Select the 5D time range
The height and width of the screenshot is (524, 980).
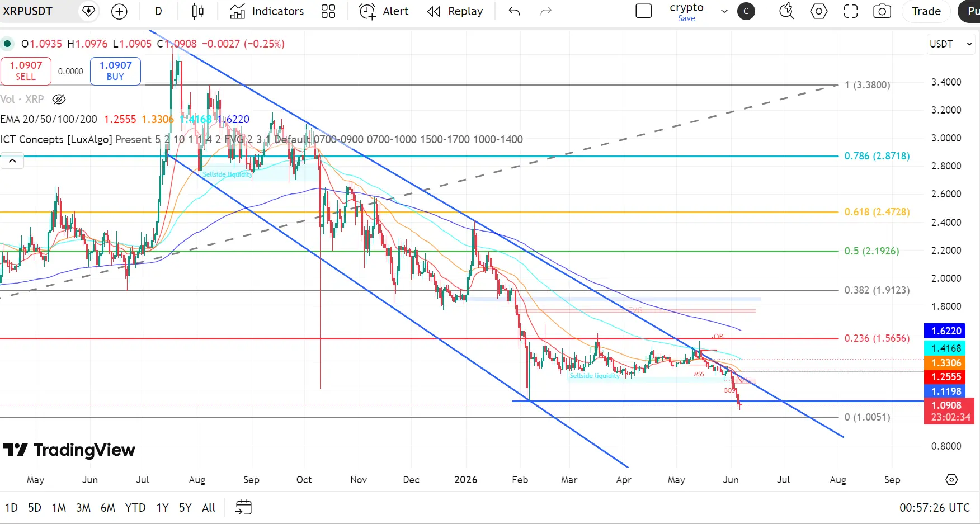point(35,508)
